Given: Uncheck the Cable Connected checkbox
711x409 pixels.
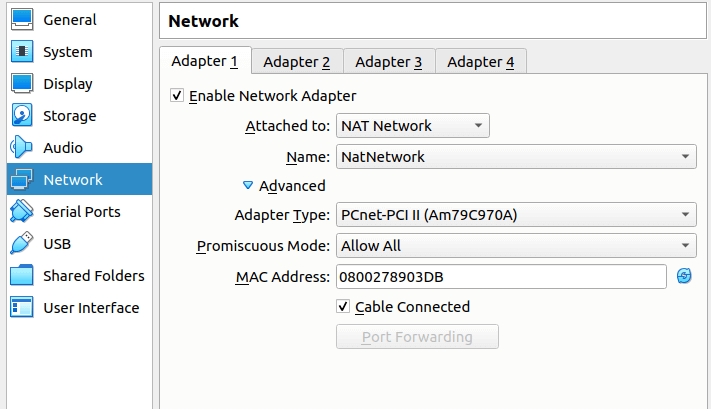Looking at the screenshot, I should (x=343, y=307).
